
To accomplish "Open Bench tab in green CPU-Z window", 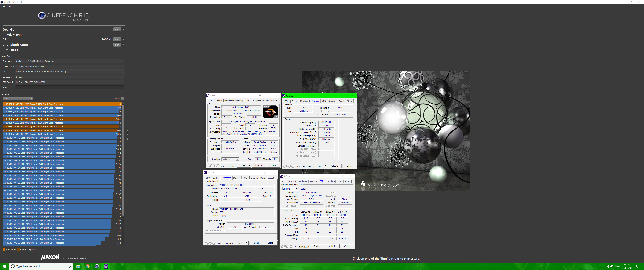I will (342, 101).
